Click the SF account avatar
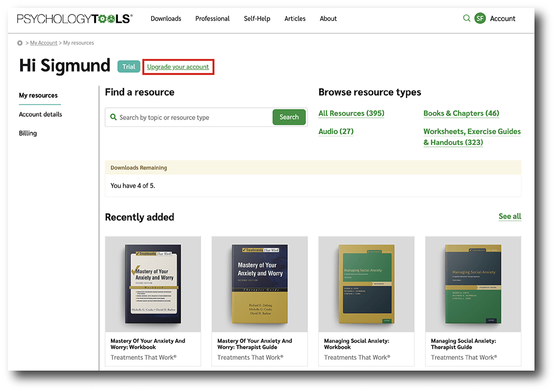The height and width of the screenshot is (392, 556). click(480, 18)
